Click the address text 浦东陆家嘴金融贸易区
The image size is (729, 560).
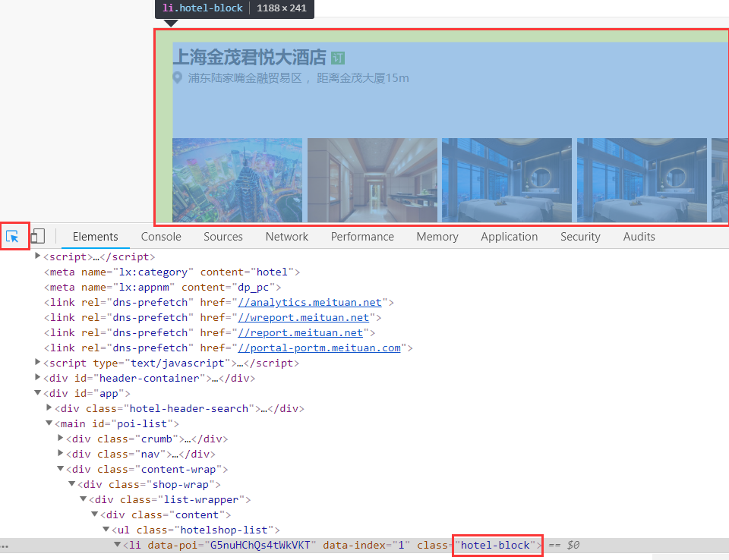[x=245, y=78]
